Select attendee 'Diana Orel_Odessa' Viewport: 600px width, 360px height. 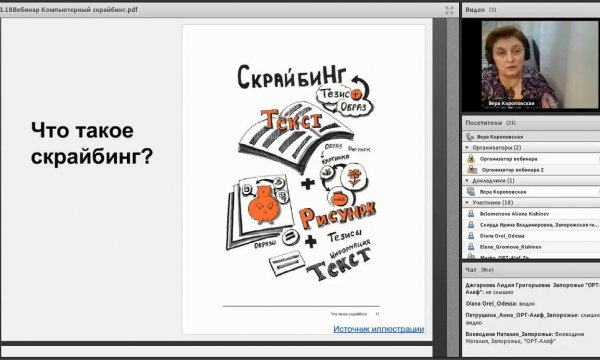tap(502, 236)
